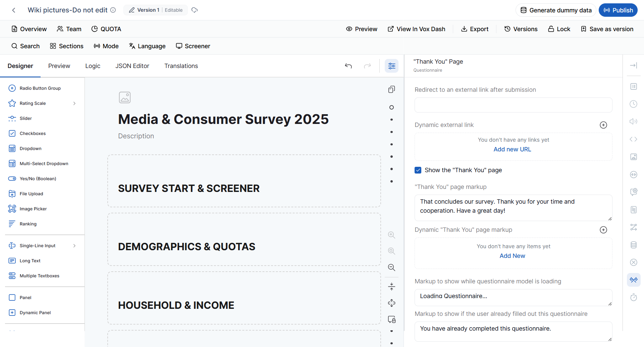Undo the last designer action
The height and width of the screenshot is (347, 644).
348,66
